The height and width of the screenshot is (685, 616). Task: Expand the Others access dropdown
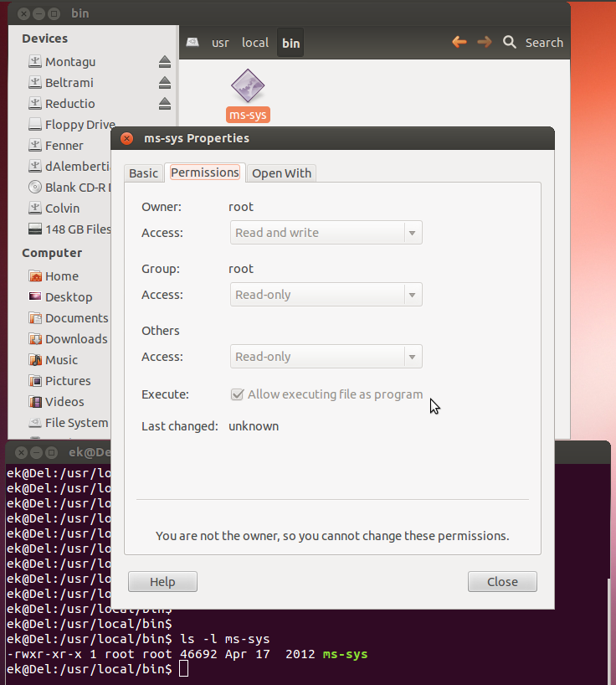pos(326,357)
